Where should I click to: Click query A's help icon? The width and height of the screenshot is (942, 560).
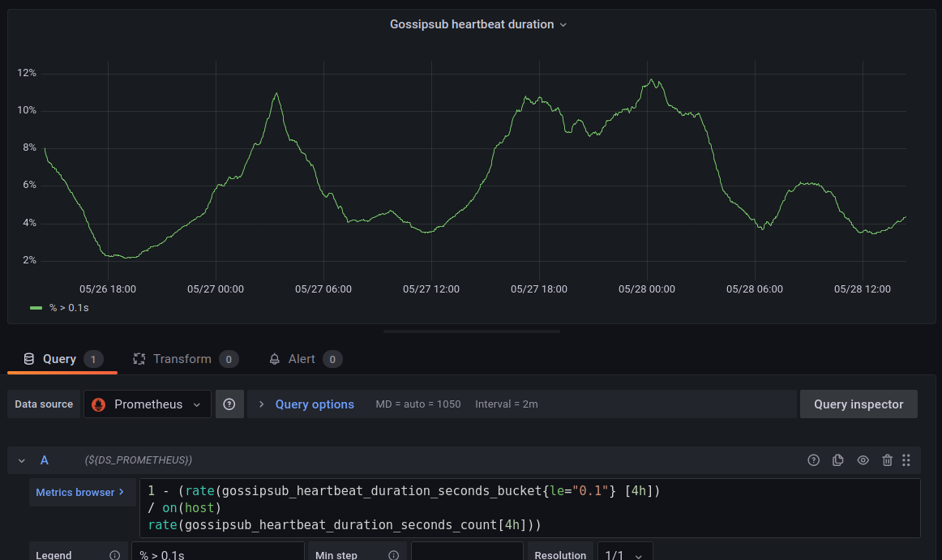[x=814, y=460]
